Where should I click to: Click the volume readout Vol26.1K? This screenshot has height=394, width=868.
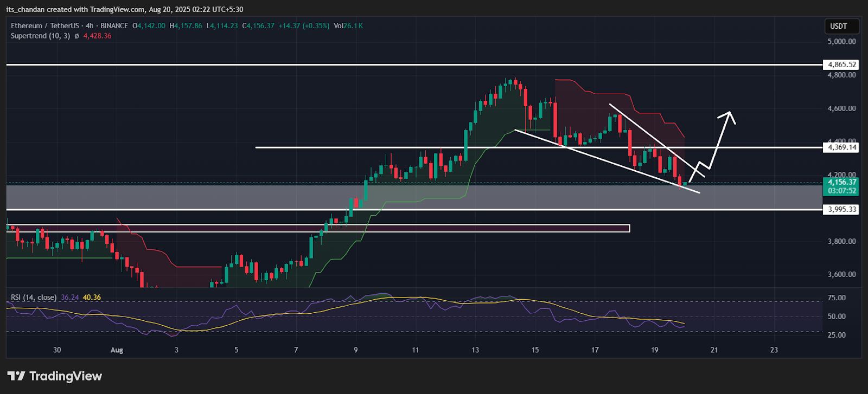pos(348,25)
